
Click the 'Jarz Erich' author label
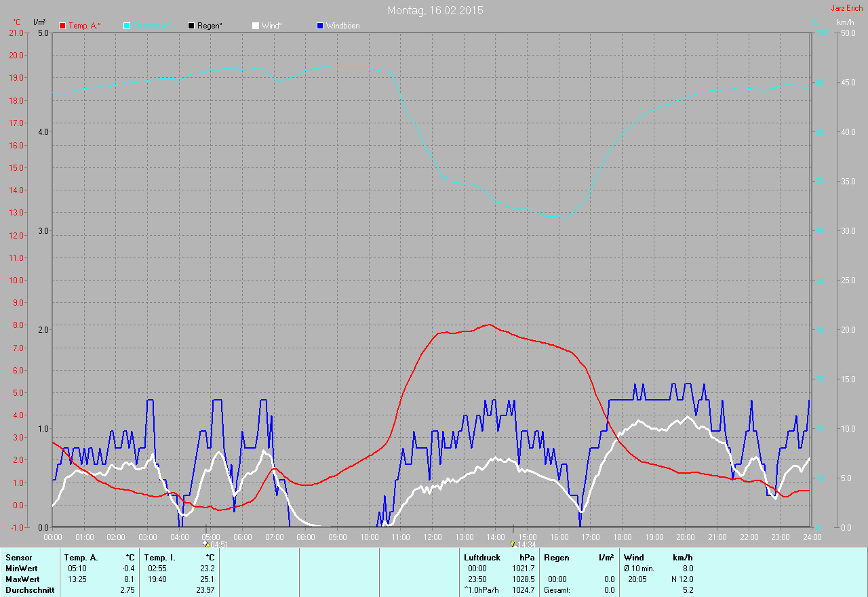(847, 8)
